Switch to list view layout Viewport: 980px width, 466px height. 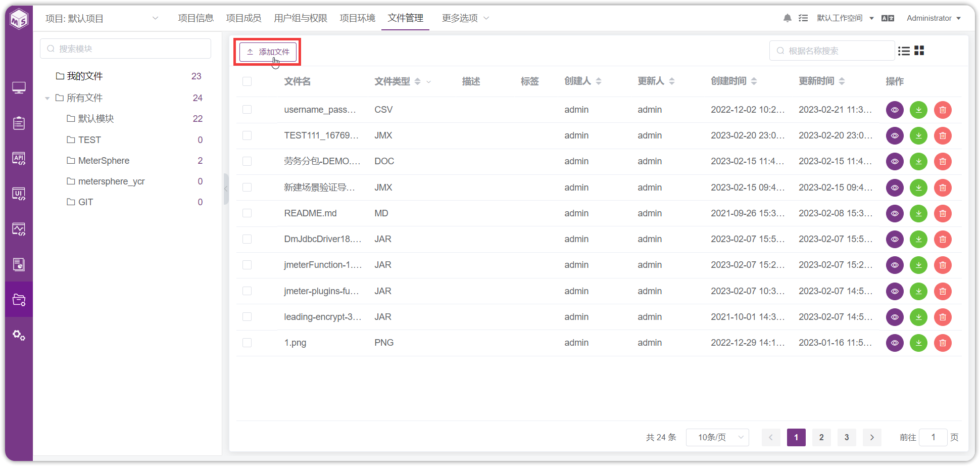pyautogui.click(x=904, y=51)
